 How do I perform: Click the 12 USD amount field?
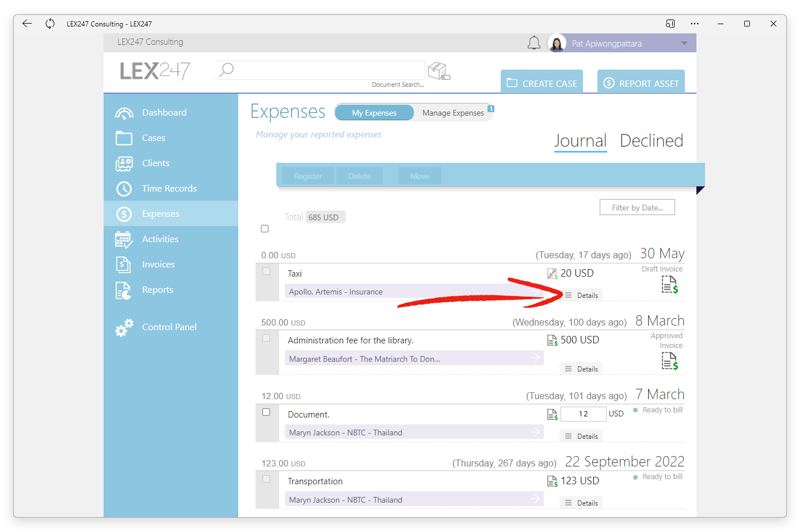point(583,414)
